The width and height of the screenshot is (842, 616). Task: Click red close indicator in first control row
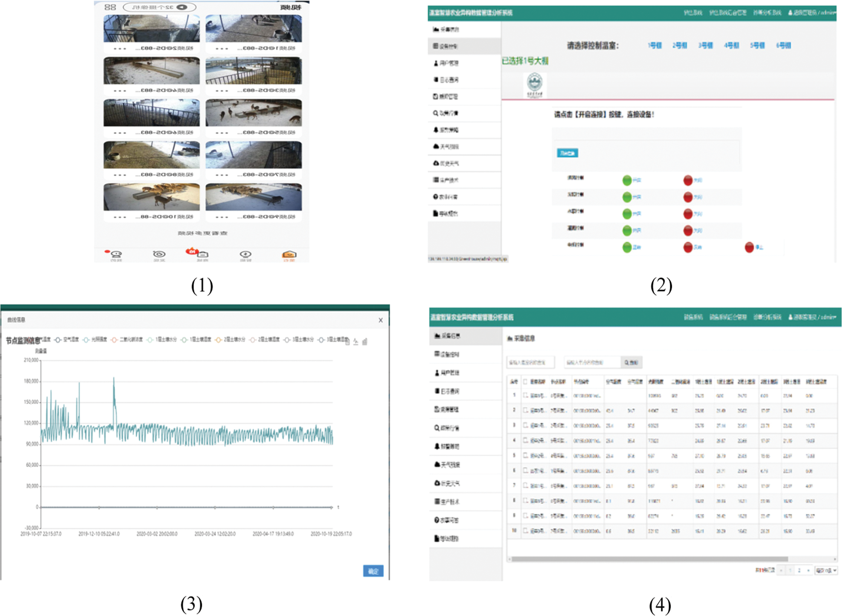688,180
